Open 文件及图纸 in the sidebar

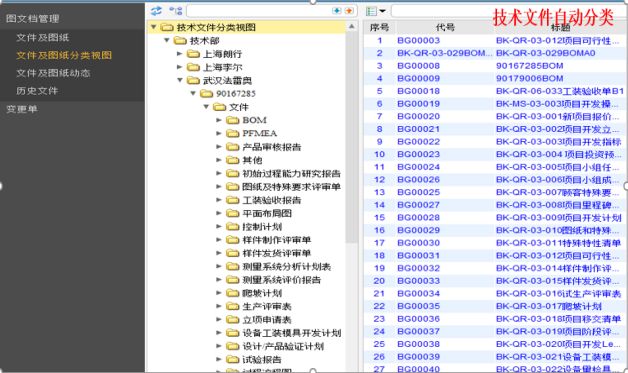click(x=43, y=38)
